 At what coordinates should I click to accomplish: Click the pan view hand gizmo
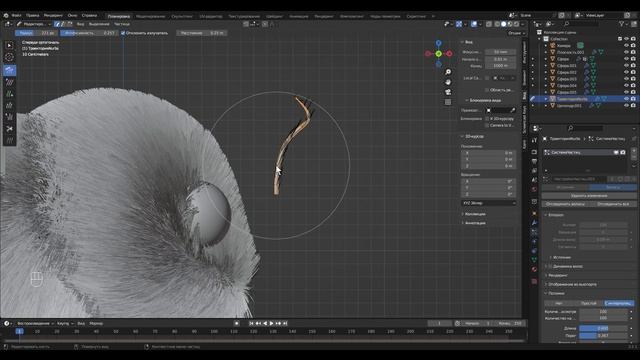(448, 82)
